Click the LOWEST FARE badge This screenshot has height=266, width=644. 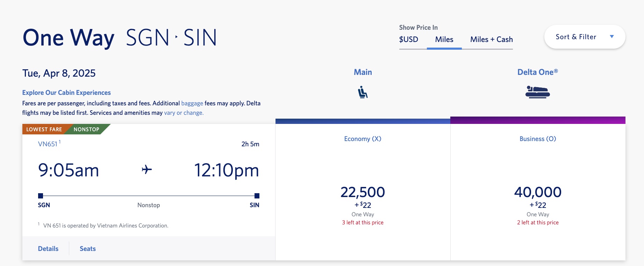(x=44, y=129)
